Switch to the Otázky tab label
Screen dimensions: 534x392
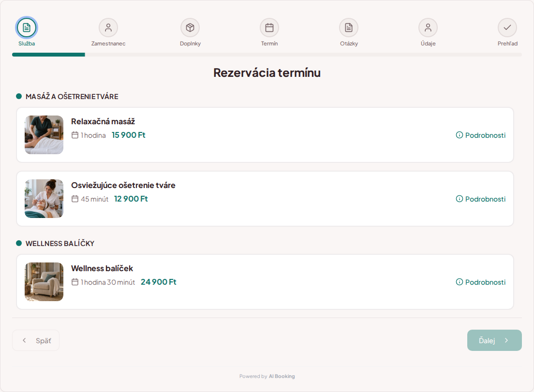[349, 44]
